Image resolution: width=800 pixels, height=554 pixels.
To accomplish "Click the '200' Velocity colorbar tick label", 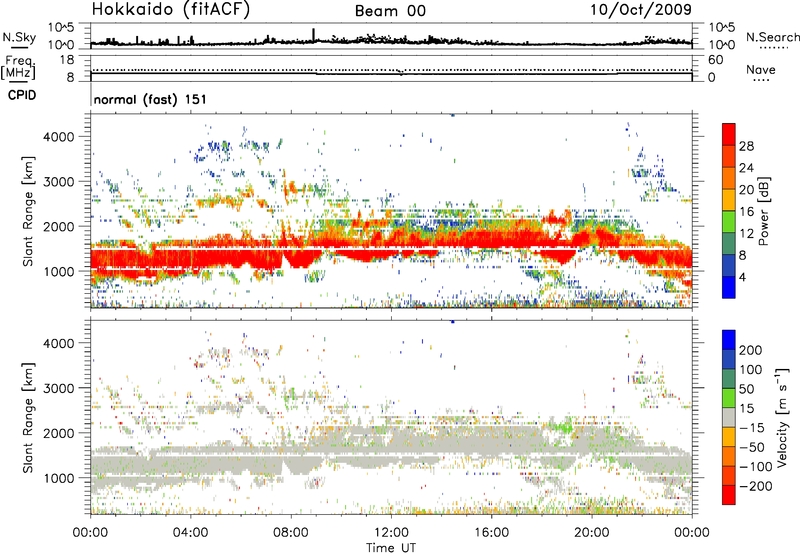I will coord(751,350).
